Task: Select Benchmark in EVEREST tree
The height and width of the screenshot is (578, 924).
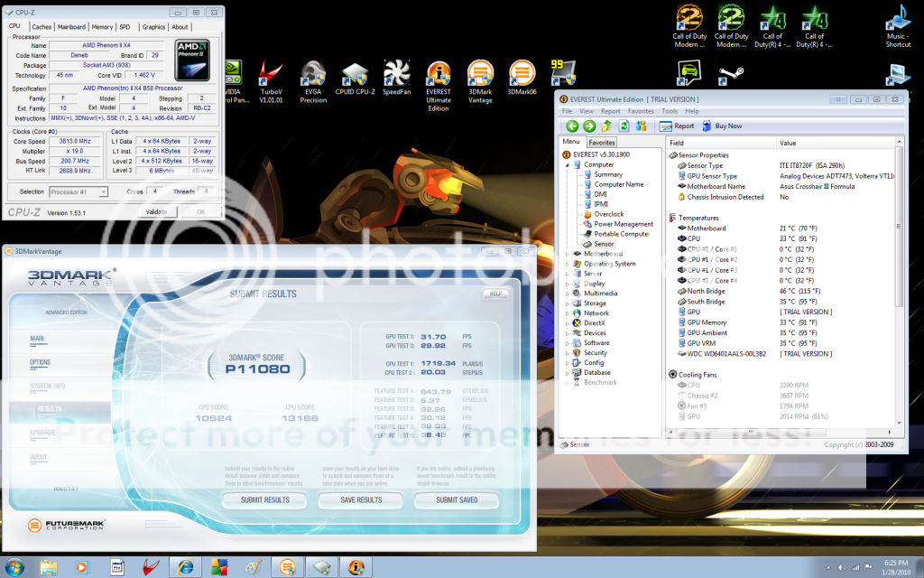Action: [x=600, y=382]
